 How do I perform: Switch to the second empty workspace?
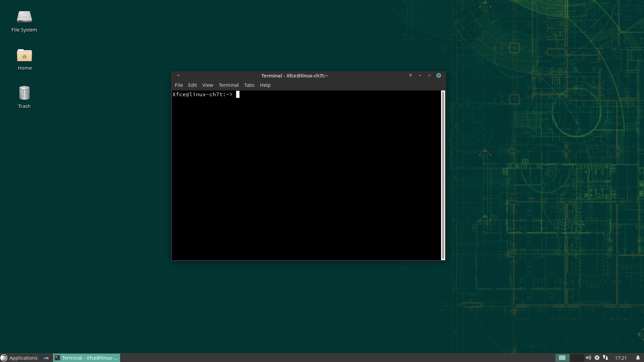(577, 358)
